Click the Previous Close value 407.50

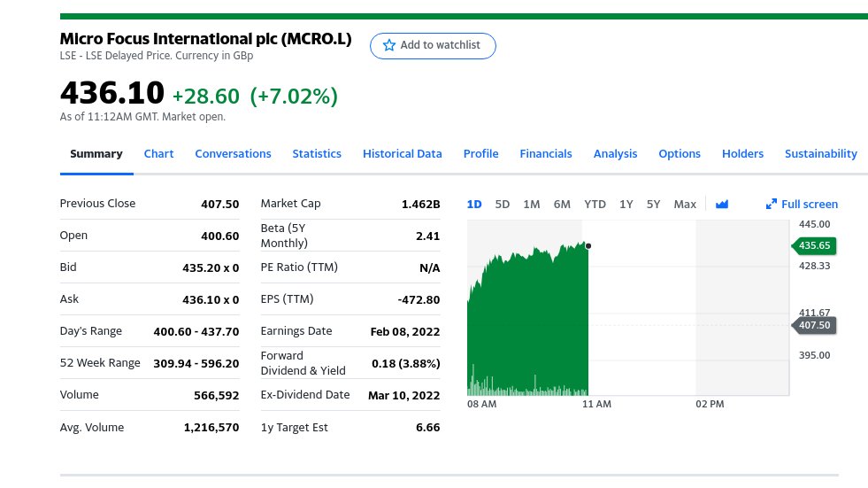[219, 205]
